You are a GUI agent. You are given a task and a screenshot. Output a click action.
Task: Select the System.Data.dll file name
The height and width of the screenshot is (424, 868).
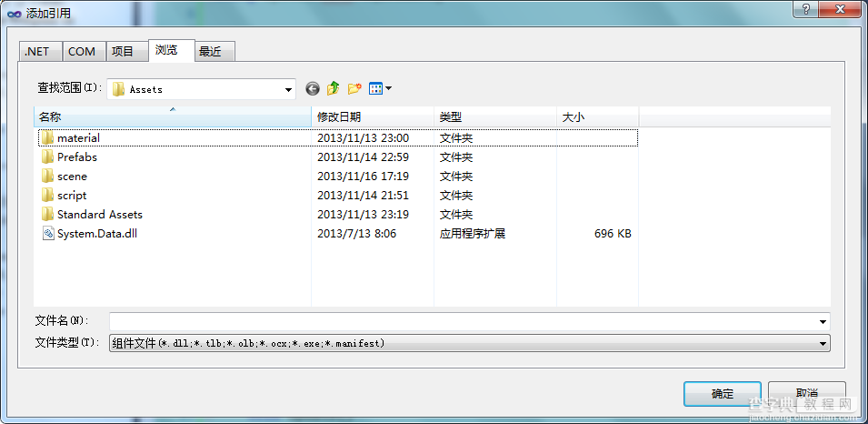[x=97, y=233]
